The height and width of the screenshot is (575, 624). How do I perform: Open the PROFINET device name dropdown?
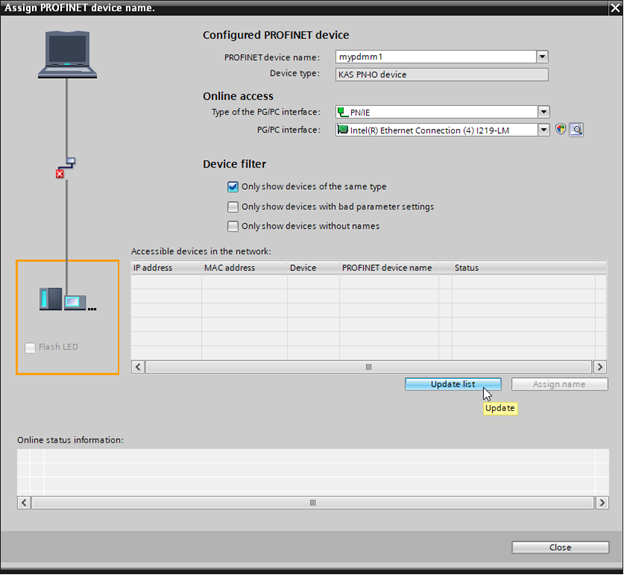[542, 57]
